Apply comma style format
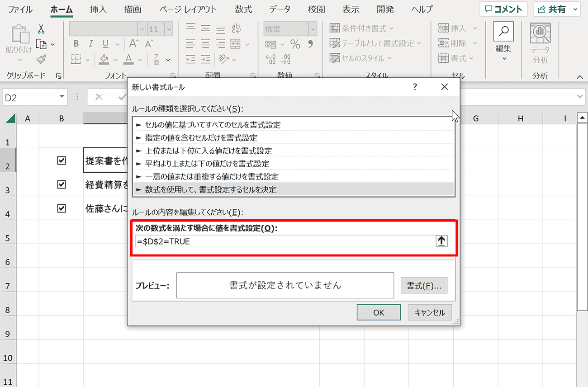The image size is (588, 387). (310, 44)
